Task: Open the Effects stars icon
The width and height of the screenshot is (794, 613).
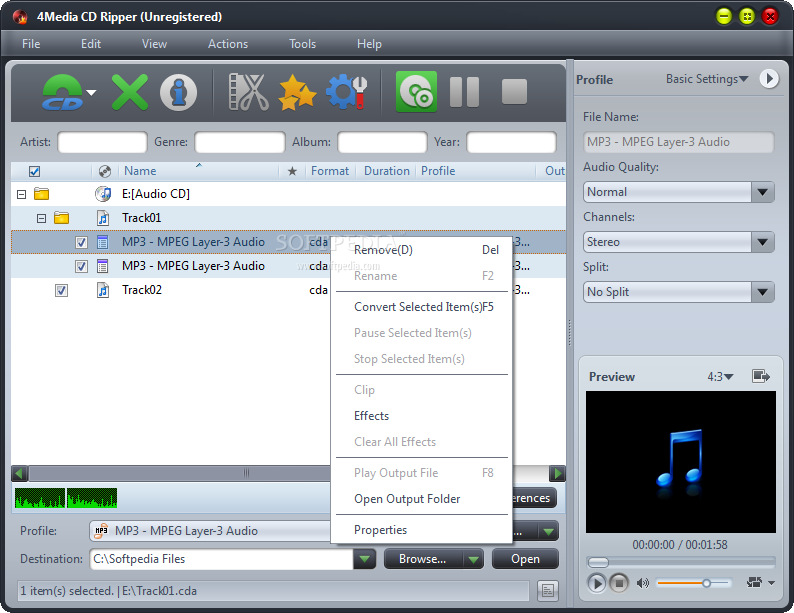Action: coord(297,92)
